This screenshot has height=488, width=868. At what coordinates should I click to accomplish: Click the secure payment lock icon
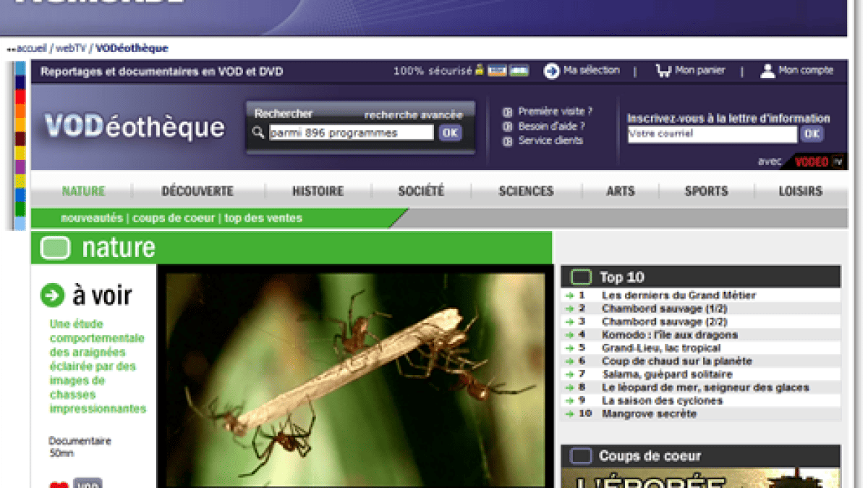479,71
